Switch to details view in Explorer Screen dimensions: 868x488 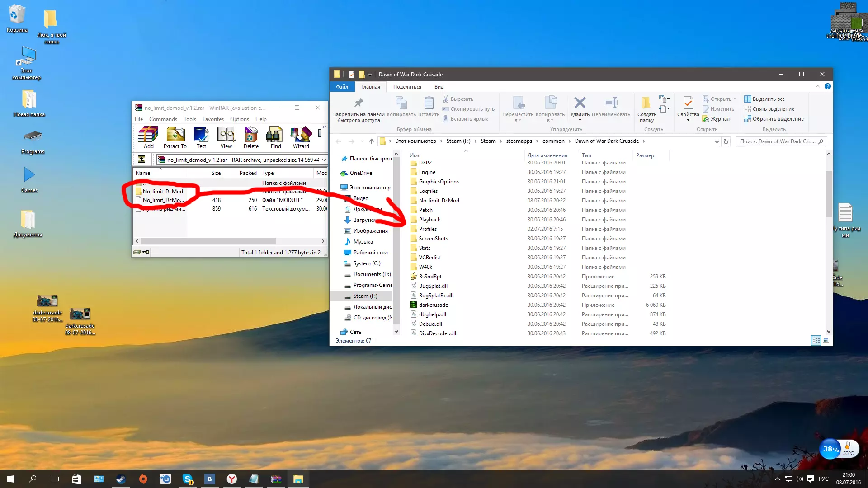point(816,340)
